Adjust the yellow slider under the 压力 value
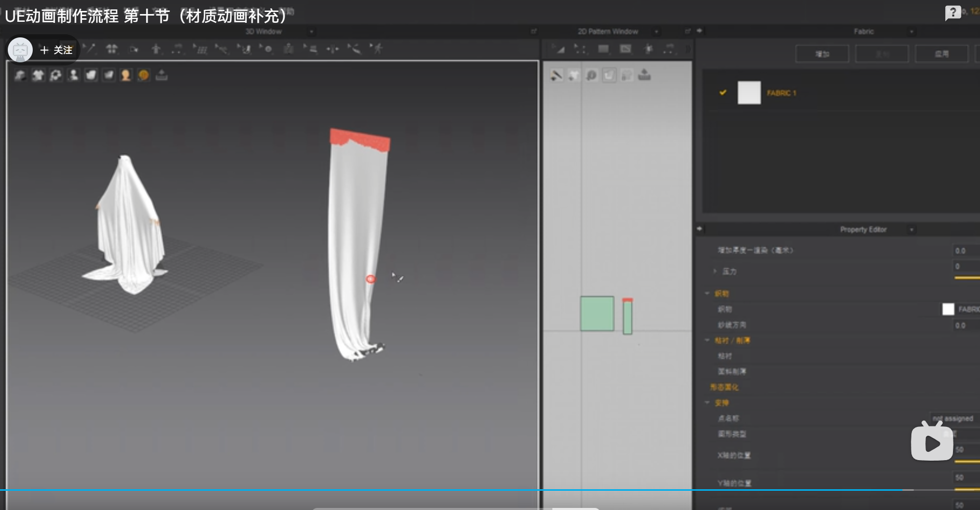The image size is (980, 510). pos(967,278)
